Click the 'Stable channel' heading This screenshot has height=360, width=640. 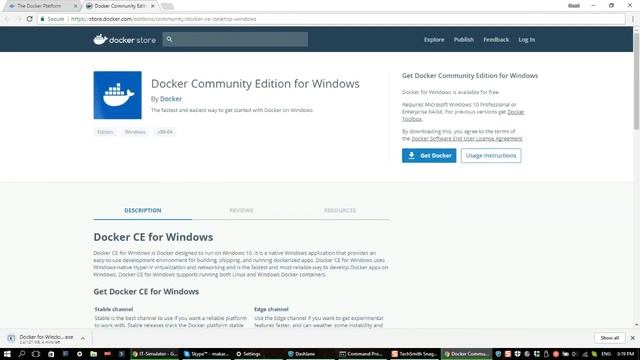coord(114,309)
